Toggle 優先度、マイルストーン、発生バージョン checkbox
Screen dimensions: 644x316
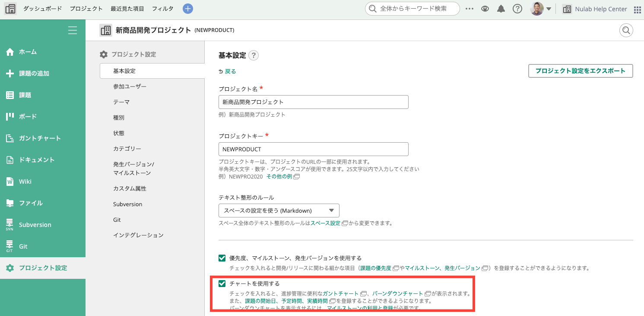(222, 258)
